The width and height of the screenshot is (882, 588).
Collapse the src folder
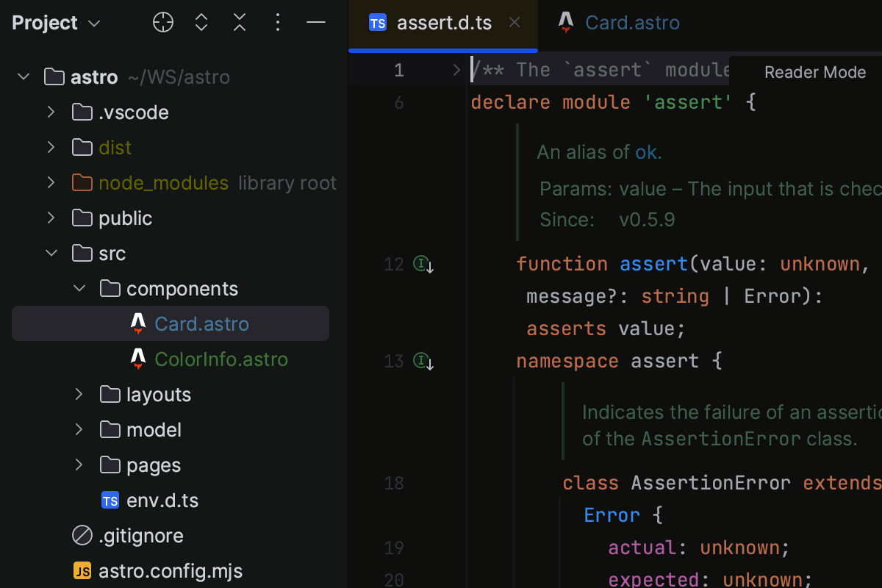click(x=51, y=253)
